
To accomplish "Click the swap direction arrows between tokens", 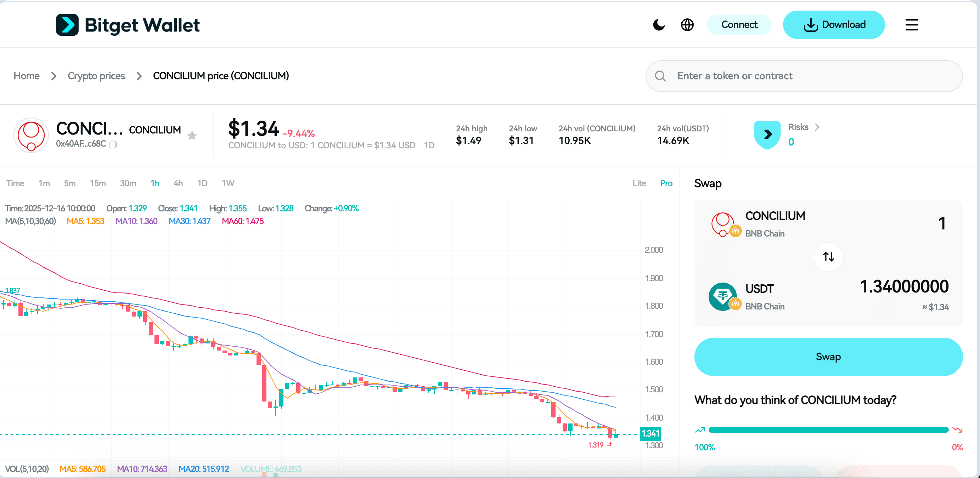I will point(828,257).
